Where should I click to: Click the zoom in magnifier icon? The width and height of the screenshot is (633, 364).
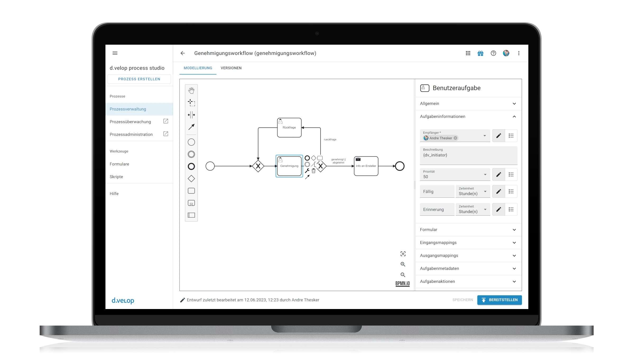[x=403, y=264]
